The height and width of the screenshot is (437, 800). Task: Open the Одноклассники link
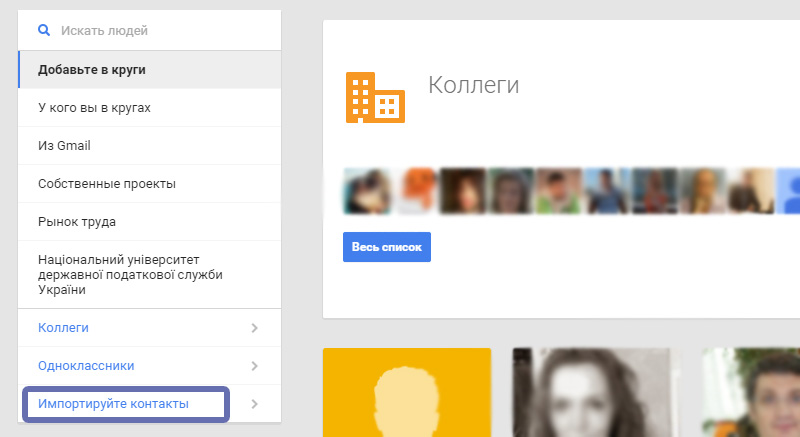pos(86,366)
